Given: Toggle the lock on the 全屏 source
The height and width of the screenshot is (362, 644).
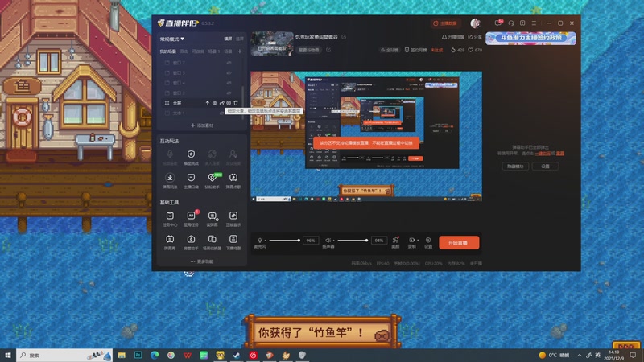Looking at the screenshot, I should click(x=222, y=103).
